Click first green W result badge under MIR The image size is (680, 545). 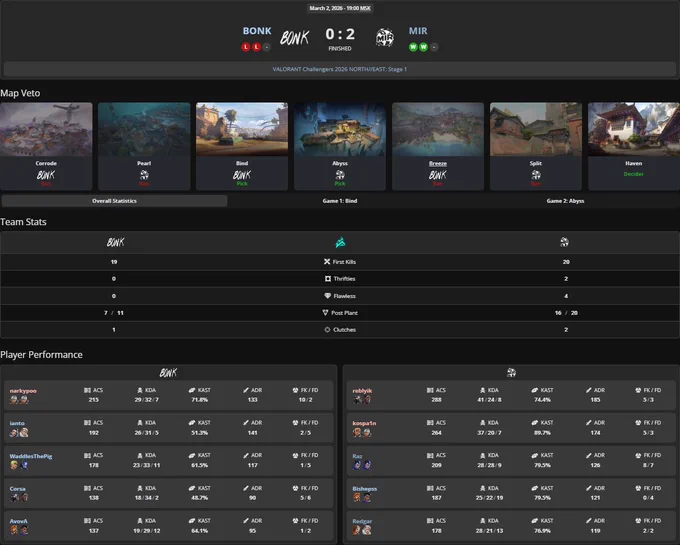coord(413,47)
